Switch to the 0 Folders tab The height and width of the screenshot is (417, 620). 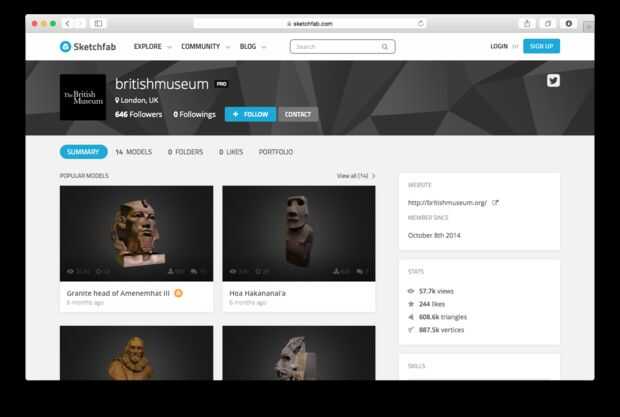[x=185, y=152]
